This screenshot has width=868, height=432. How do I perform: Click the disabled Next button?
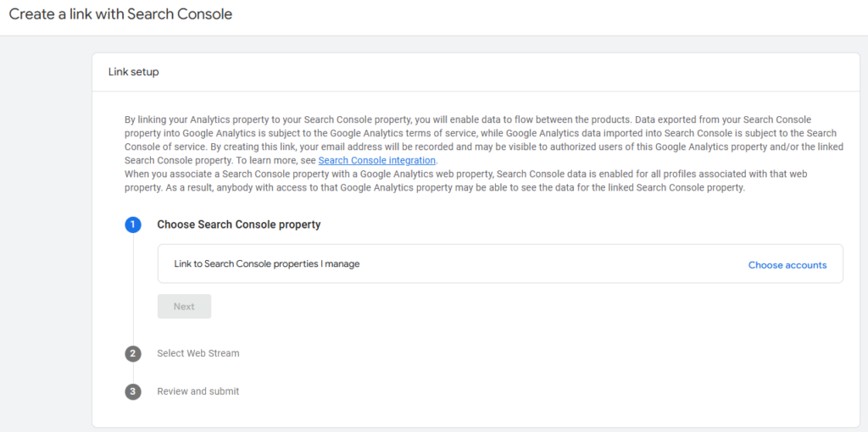coord(184,307)
